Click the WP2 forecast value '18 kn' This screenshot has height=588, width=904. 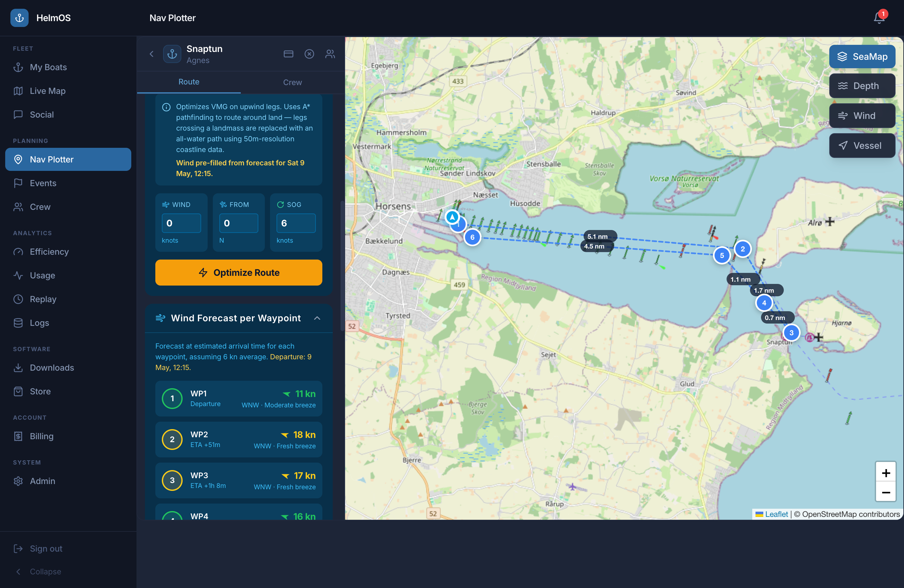tap(304, 435)
